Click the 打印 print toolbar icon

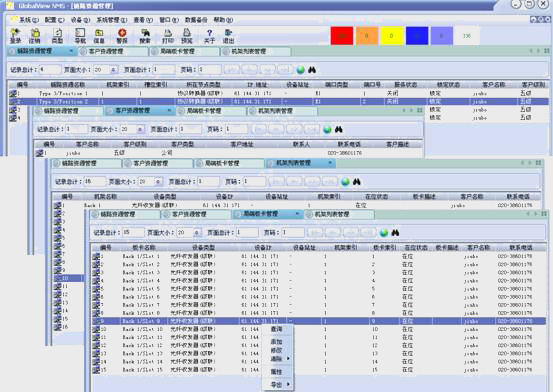click(168, 36)
